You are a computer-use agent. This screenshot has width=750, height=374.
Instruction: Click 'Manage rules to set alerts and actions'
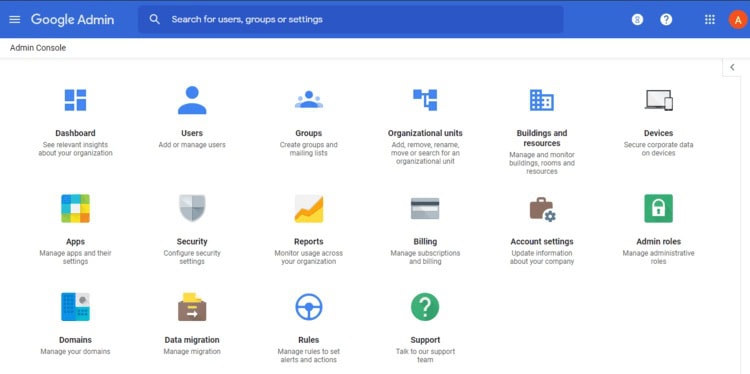pos(309,355)
